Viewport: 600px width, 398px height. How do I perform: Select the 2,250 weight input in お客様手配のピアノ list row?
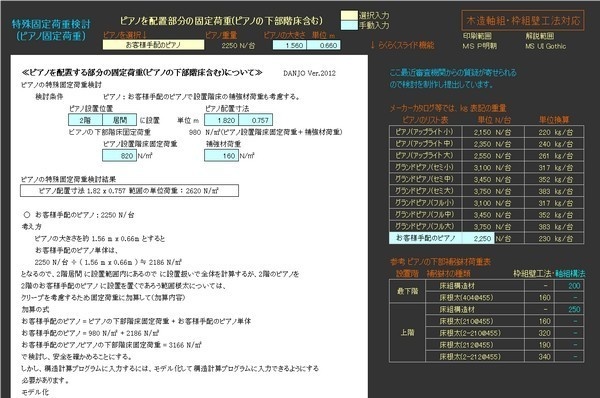pyautogui.click(x=478, y=238)
